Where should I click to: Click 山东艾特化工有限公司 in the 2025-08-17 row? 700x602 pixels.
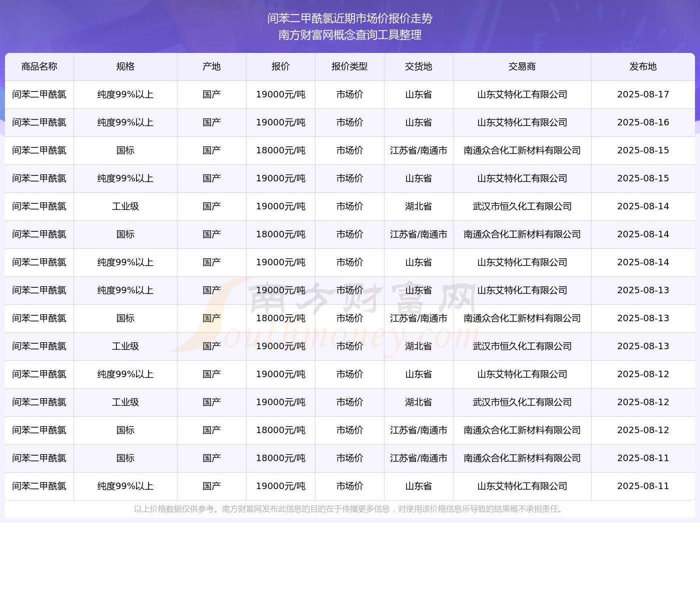(522, 94)
